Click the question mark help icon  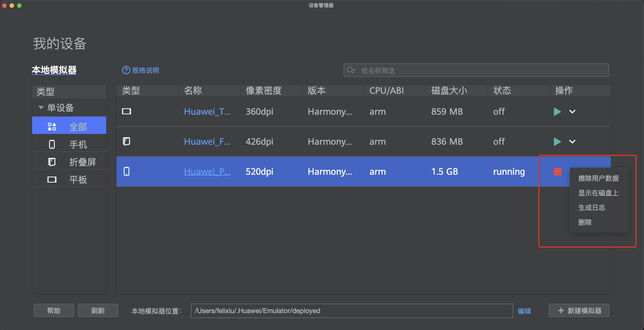126,70
